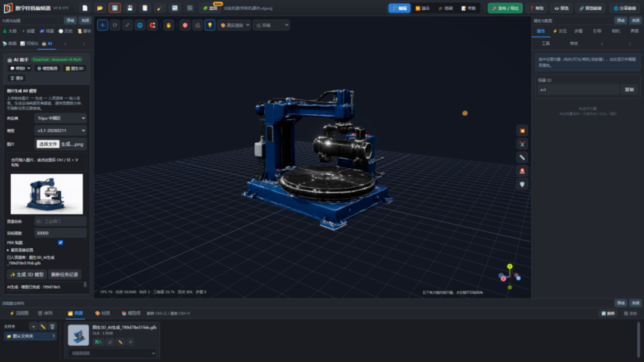Open the dropdown below the glb resource card
Image resolution: width=644 pixels, height=362 pixels.
click(112, 353)
